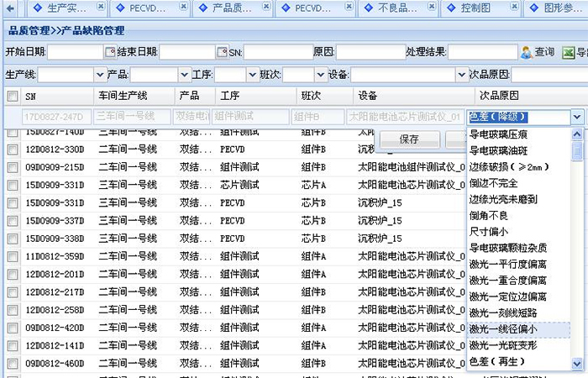Check the row for SN 12D0812-330D
This screenshot has height=378, width=588.
[13, 150]
